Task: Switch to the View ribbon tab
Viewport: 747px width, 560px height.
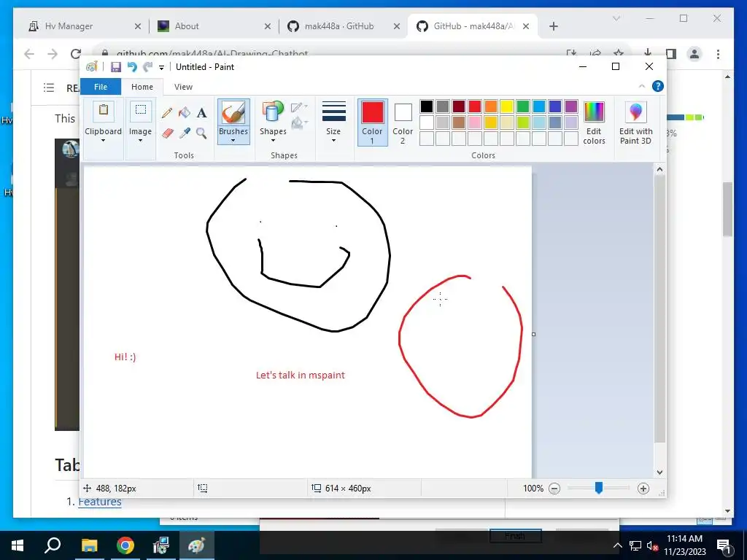Action: pyautogui.click(x=183, y=87)
